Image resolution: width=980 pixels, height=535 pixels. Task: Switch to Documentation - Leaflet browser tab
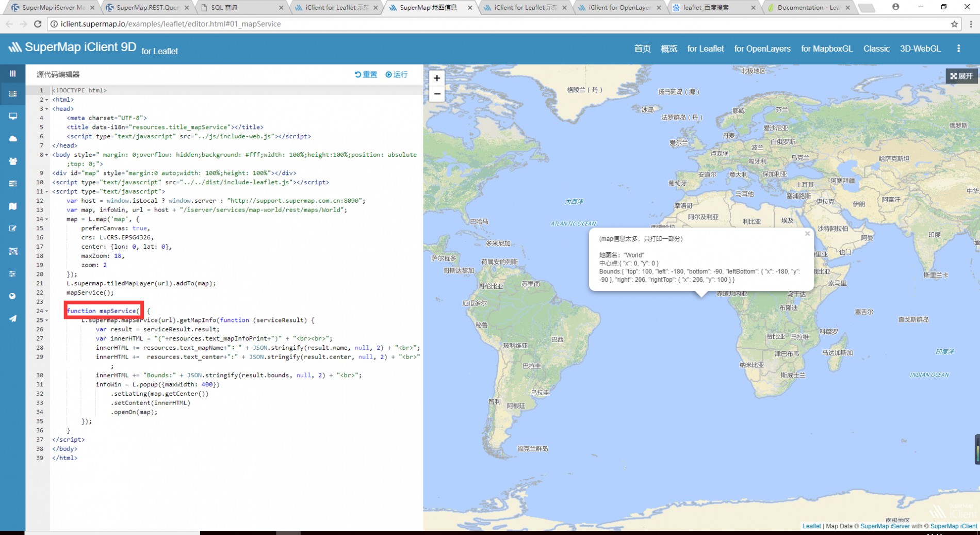(808, 7)
